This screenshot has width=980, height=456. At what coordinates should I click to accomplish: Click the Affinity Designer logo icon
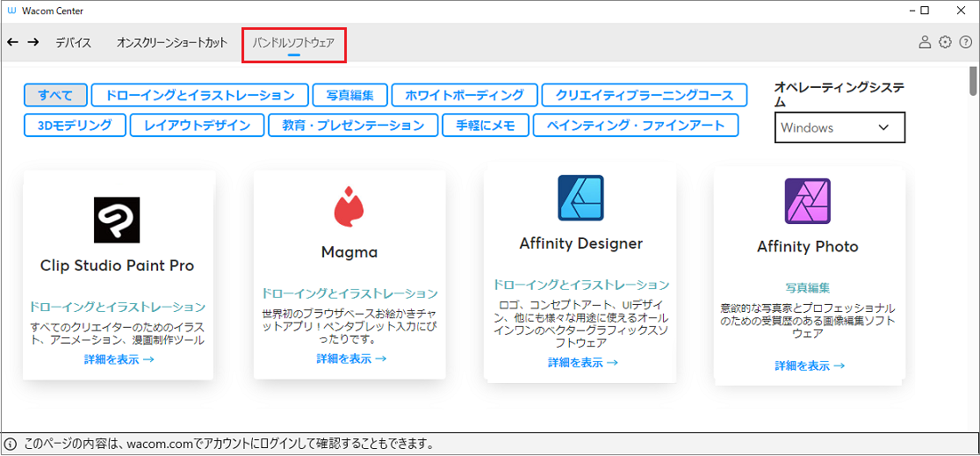[580, 198]
